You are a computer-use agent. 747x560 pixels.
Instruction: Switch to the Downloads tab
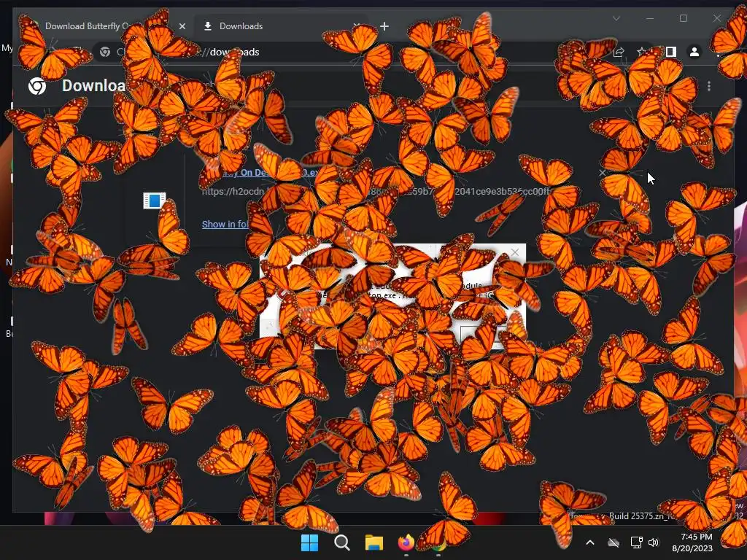click(x=281, y=26)
